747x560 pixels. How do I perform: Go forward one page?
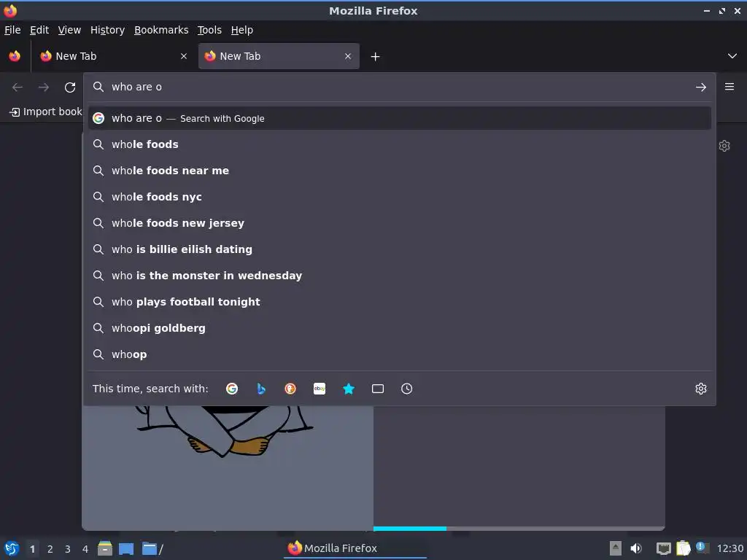point(44,87)
